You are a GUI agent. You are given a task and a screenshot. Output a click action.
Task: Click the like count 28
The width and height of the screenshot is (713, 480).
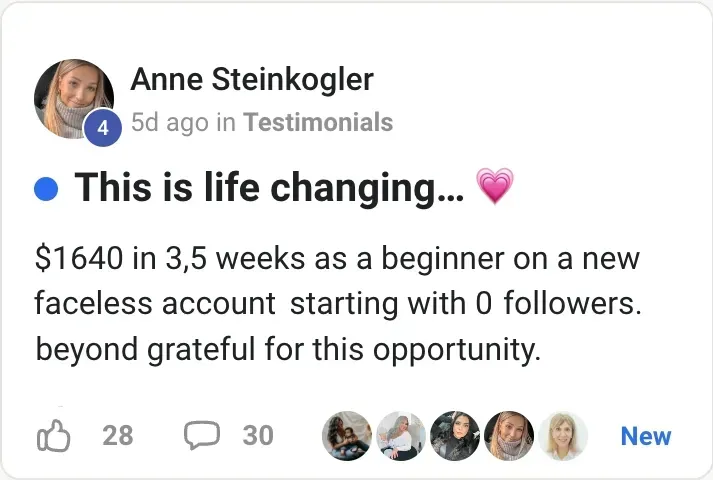pyautogui.click(x=117, y=436)
